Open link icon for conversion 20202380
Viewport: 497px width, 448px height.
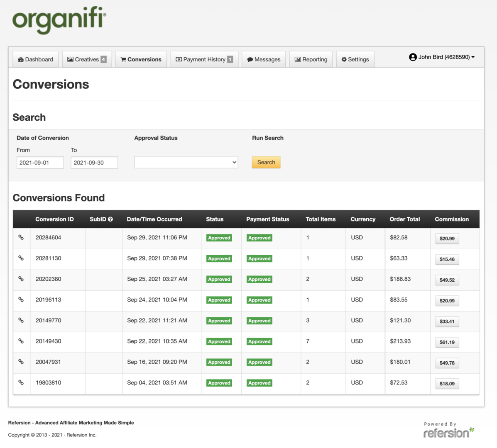pyautogui.click(x=21, y=279)
